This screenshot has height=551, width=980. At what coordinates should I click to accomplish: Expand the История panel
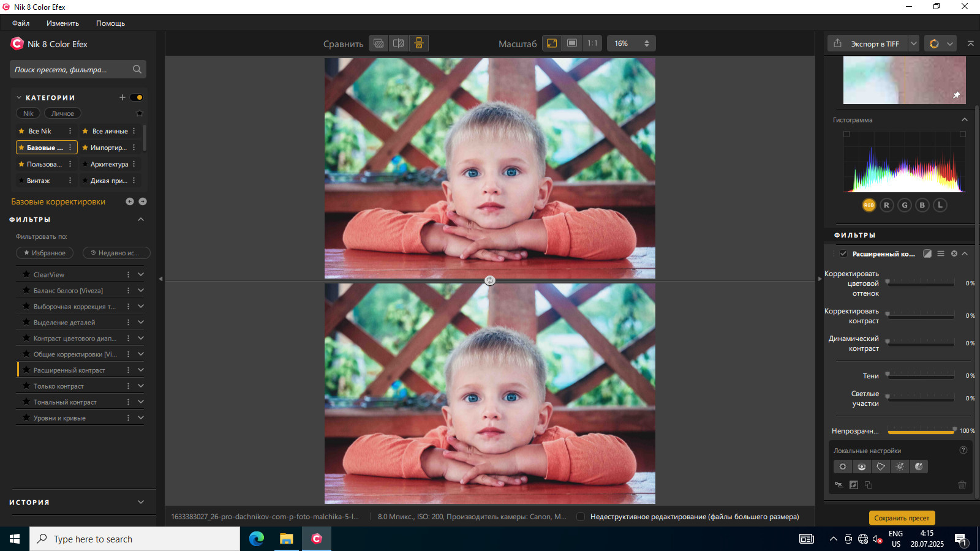click(141, 502)
